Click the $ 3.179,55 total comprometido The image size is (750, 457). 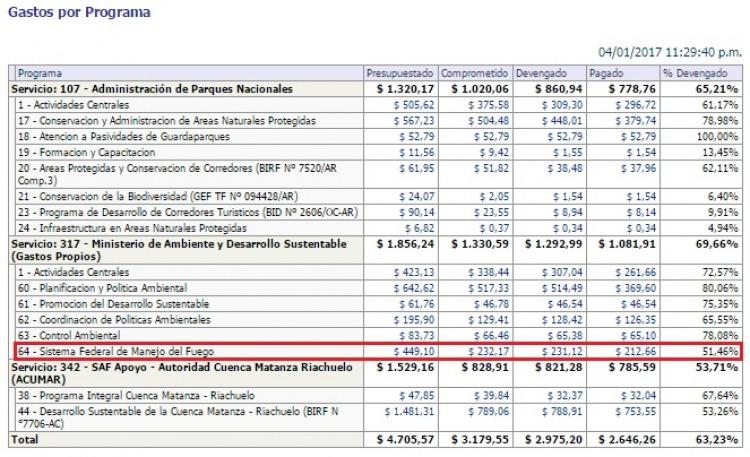pyautogui.click(x=480, y=439)
